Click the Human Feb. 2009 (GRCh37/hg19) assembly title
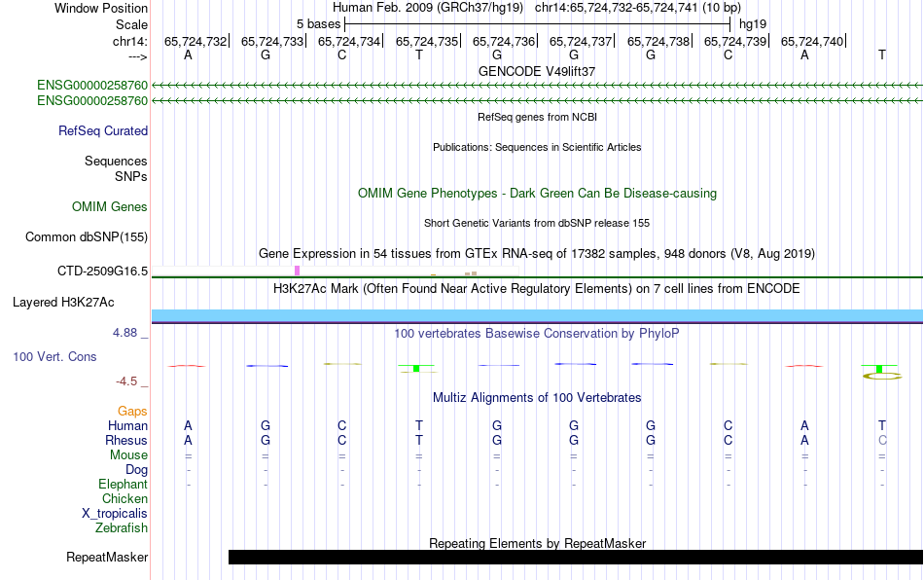 pyautogui.click(x=428, y=8)
